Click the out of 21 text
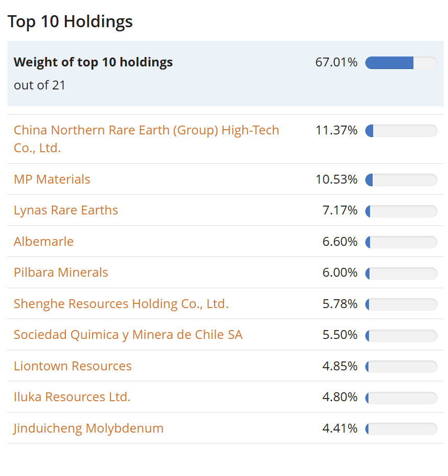 coord(39,85)
